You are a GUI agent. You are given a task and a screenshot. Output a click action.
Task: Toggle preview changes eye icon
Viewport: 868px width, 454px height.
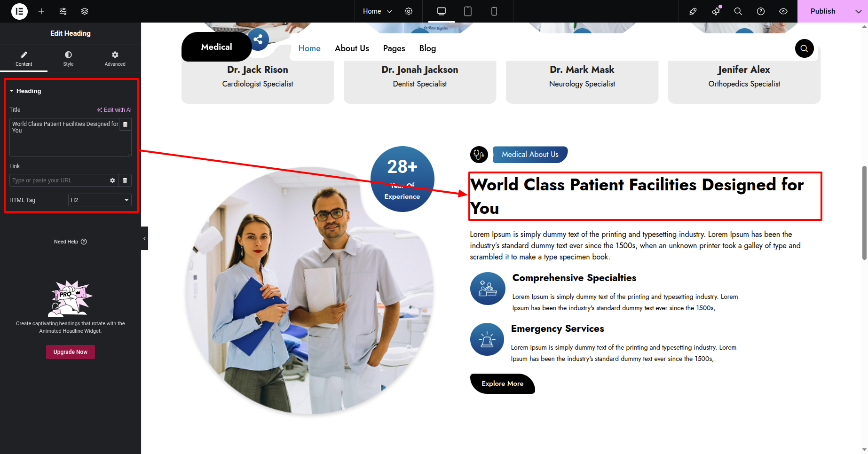[783, 11]
